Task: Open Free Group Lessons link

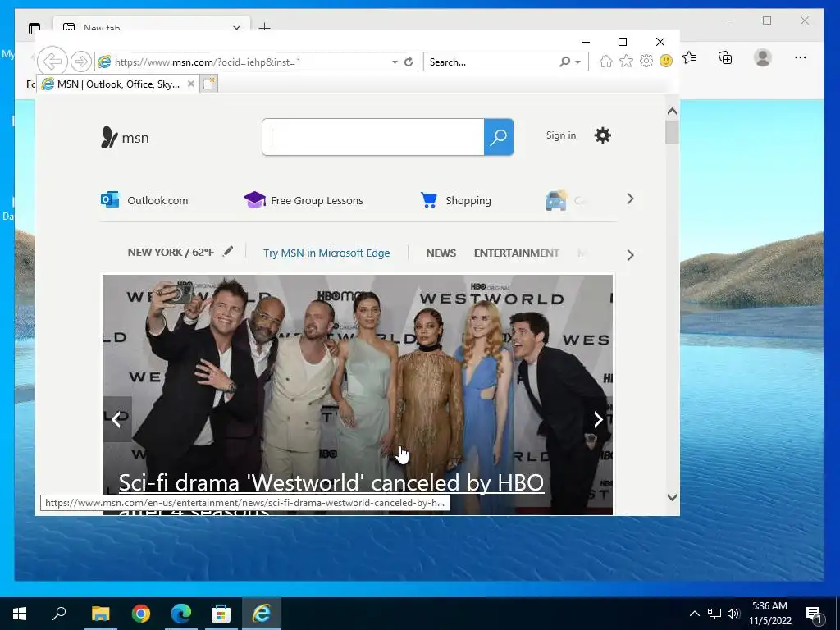Action: (304, 200)
